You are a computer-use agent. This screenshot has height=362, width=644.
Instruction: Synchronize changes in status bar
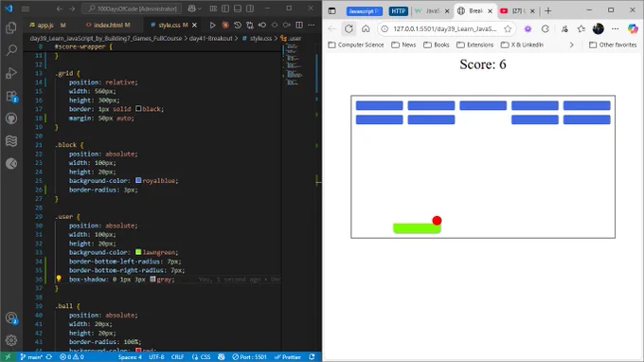(49, 356)
